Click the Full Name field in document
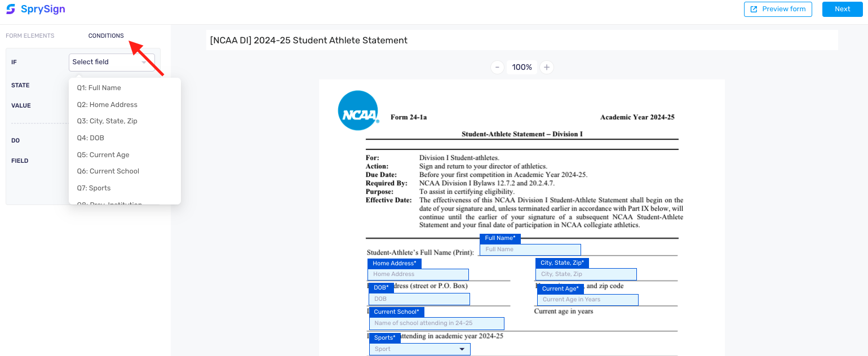The image size is (868, 356). point(530,250)
